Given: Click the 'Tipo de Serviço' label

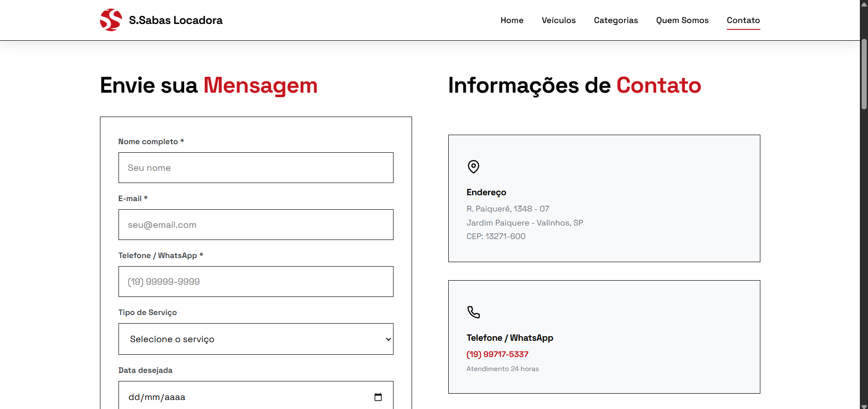Looking at the screenshot, I should (147, 313).
